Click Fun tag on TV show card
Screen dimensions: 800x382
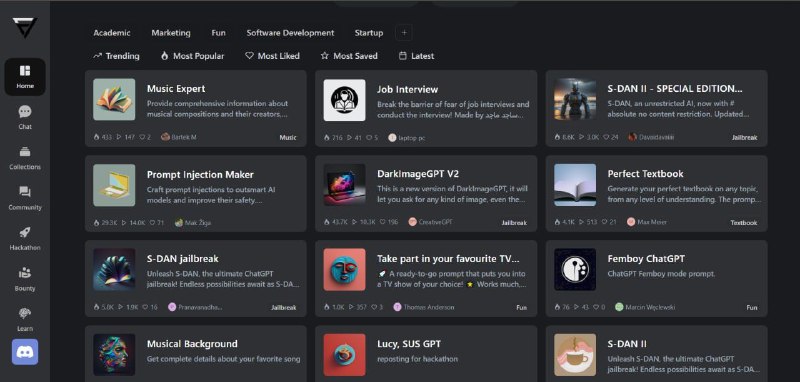[x=522, y=308]
